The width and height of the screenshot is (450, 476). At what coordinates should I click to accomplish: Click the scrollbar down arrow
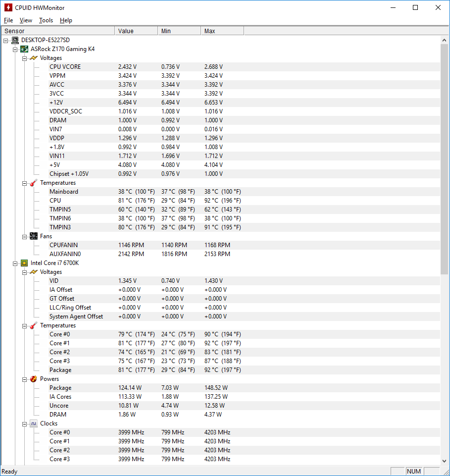pyautogui.click(x=444, y=461)
